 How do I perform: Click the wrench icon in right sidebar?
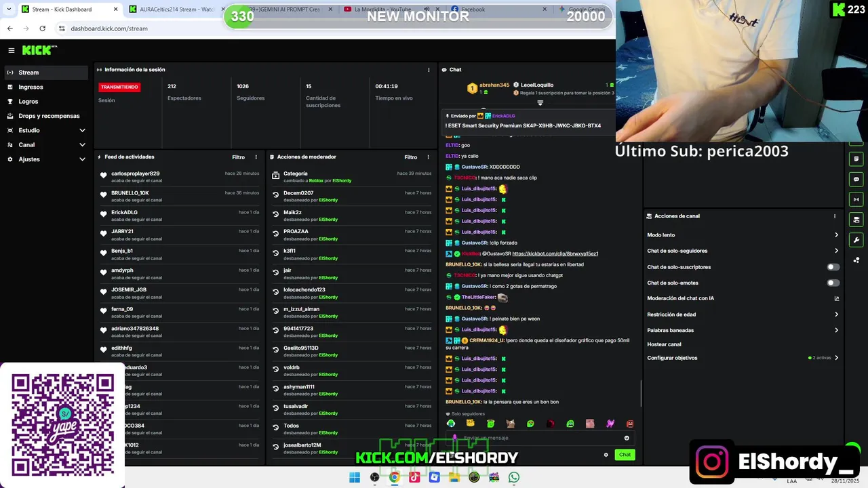coord(856,240)
